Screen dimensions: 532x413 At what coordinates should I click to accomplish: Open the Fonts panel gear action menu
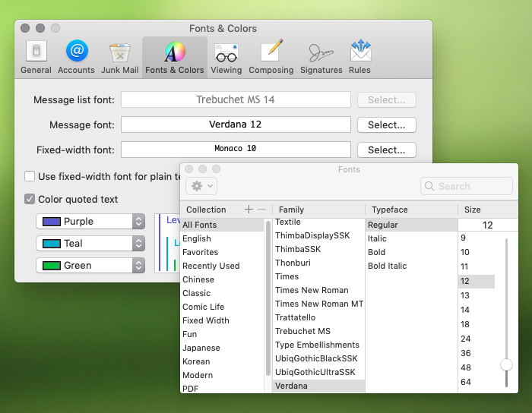[x=201, y=186]
